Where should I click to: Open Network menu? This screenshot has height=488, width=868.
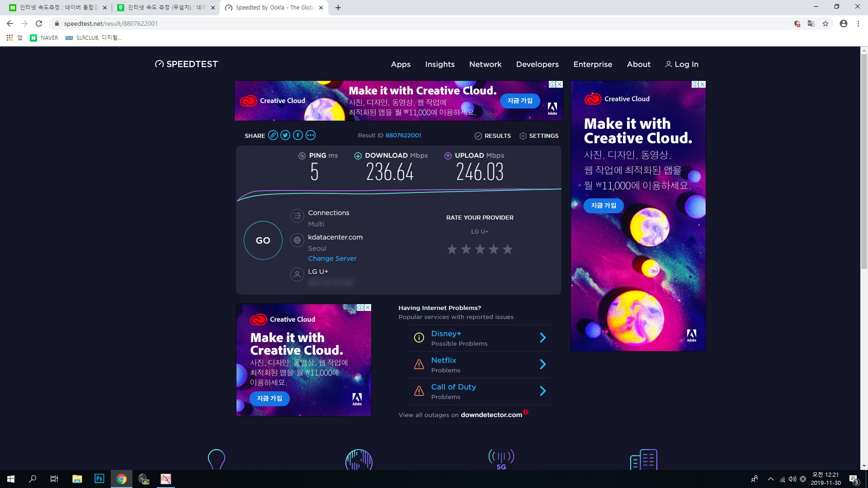pos(485,64)
